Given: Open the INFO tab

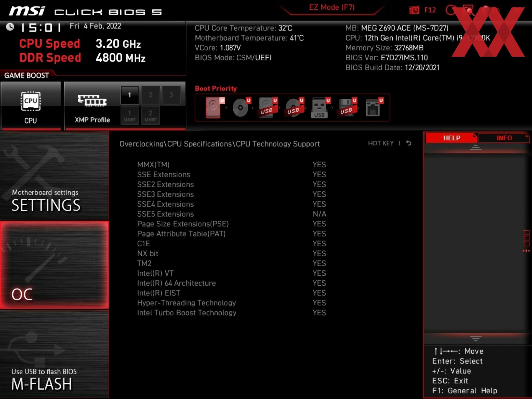Looking at the screenshot, I should [x=504, y=138].
